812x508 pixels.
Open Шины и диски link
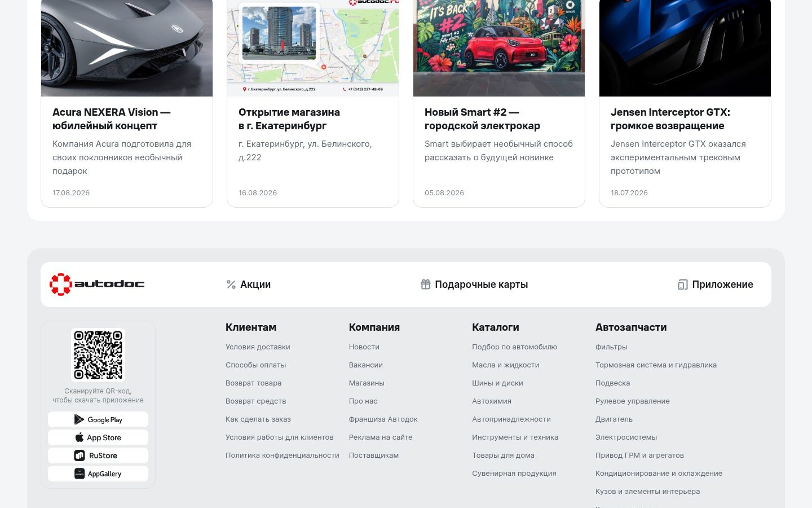[497, 383]
